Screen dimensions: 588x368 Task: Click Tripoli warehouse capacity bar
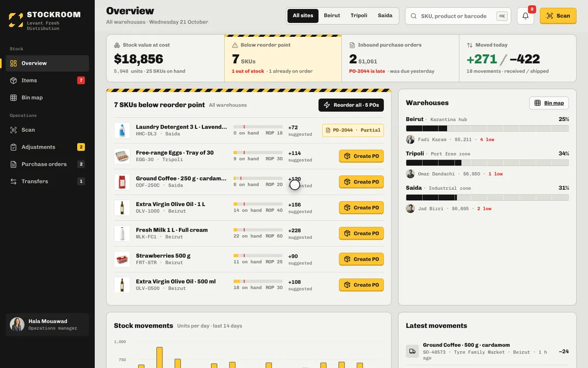(x=487, y=163)
